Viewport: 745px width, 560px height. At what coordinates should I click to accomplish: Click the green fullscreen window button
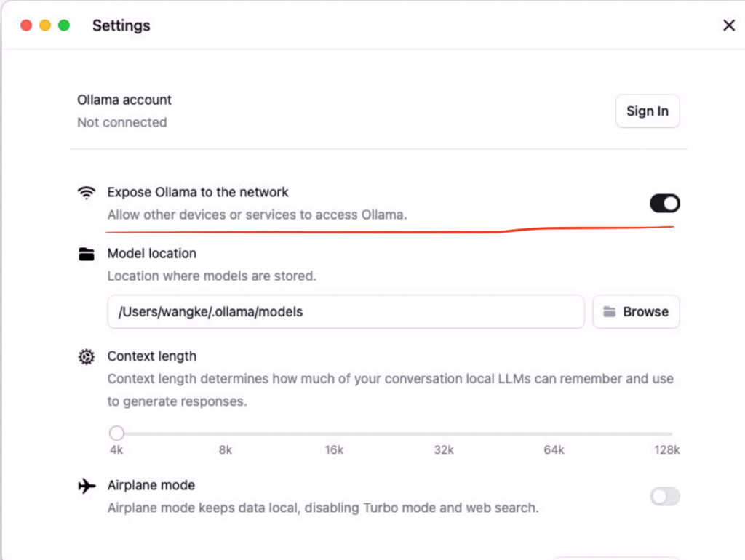coord(64,25)
